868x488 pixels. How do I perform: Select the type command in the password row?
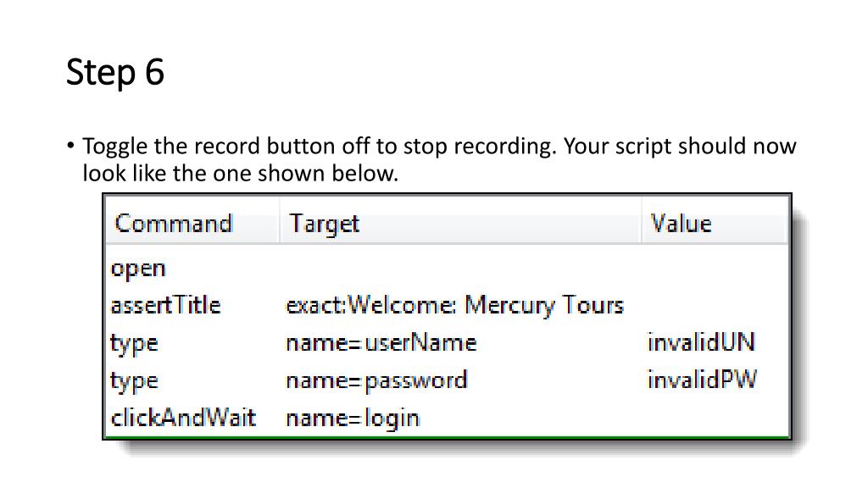point(134,380)
